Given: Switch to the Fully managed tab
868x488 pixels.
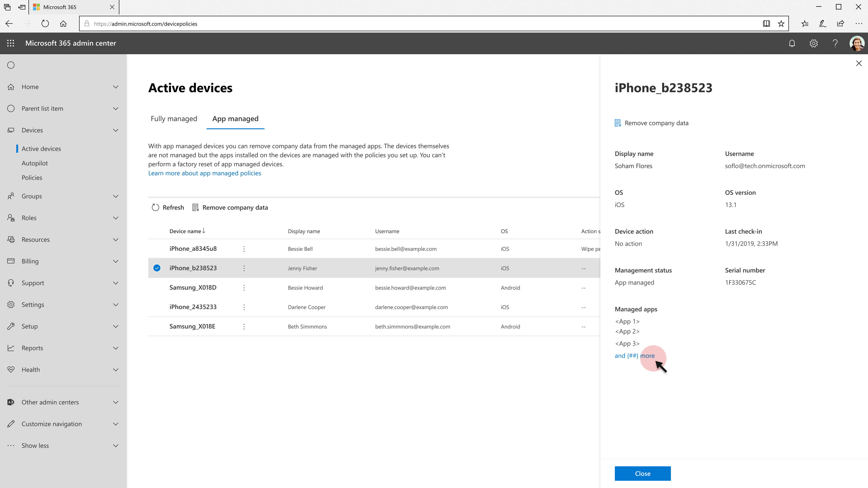Looking at the screenshot, I should [174, 119].
